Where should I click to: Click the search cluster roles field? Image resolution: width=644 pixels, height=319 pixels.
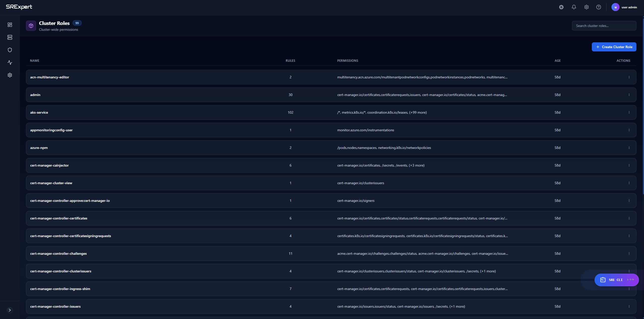tap(604, 25)
